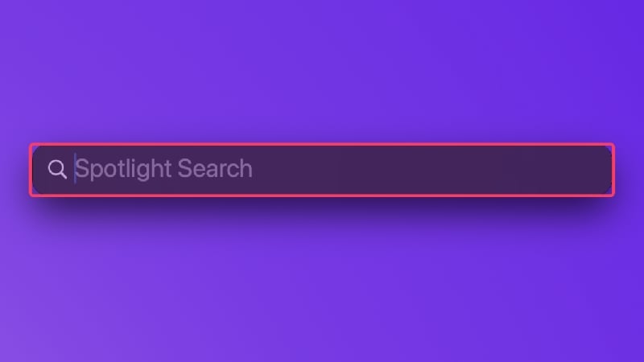644x362 pixels.
Task: Click the dark Spotlight panel background
Action: coord(431,170)
